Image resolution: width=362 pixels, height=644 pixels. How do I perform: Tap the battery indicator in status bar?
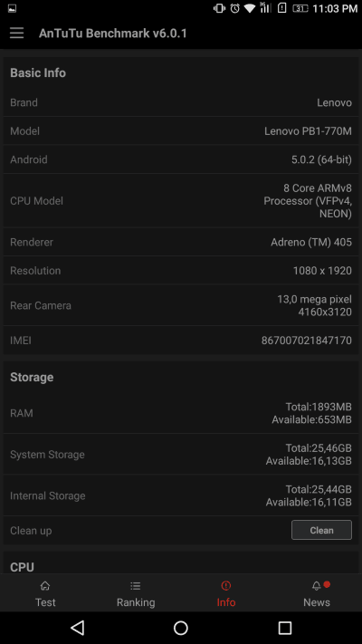tap(300, 8)
